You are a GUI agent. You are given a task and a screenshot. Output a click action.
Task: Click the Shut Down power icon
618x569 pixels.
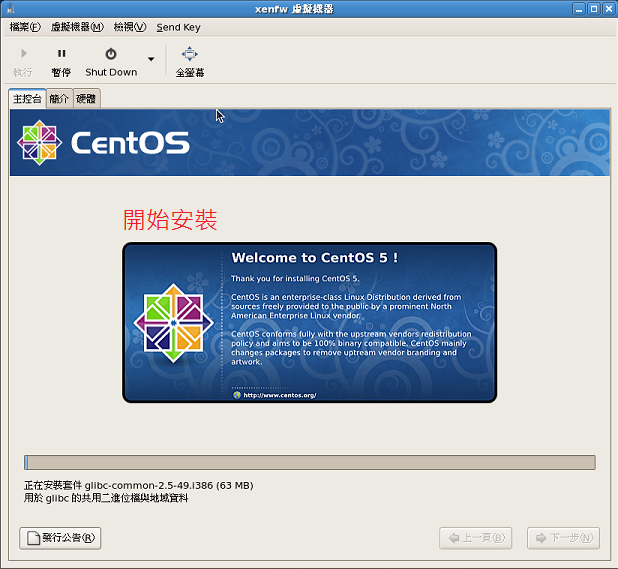[111, 54]
